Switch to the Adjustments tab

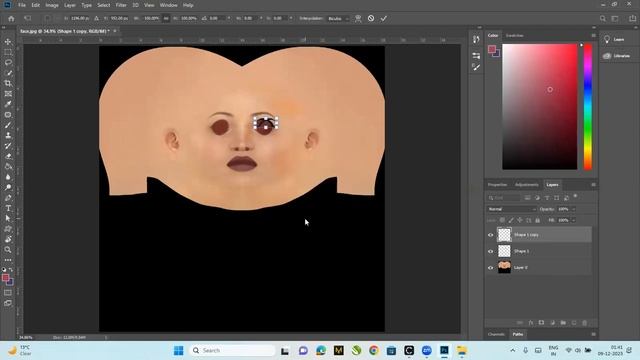coord(527,185)
